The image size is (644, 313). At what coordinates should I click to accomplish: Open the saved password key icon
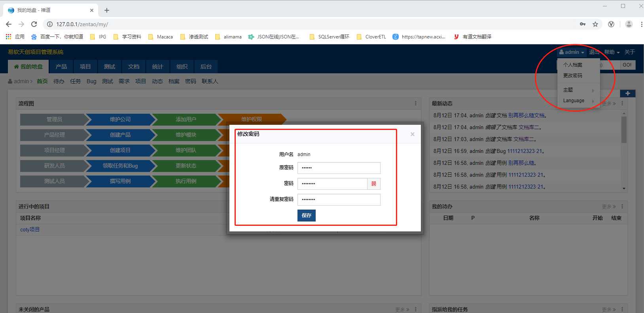(583, 24)
